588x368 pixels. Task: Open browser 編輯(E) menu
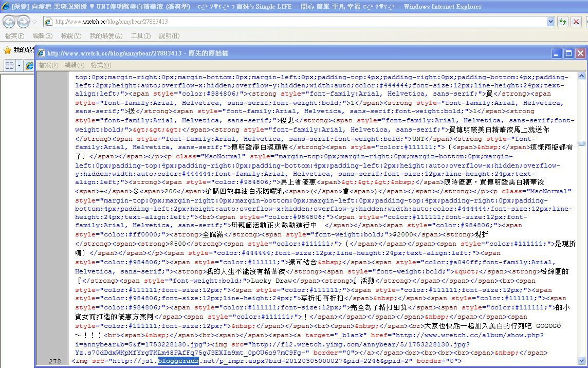pos(42,36)
